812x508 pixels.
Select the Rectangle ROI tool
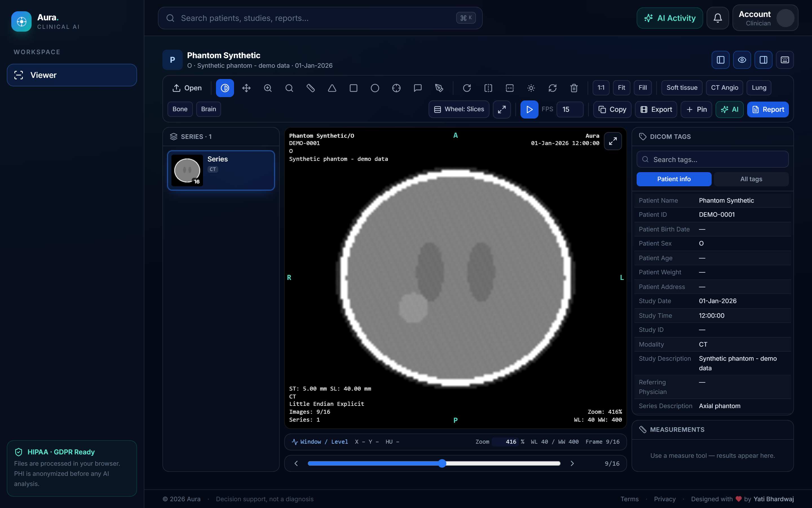click(x=354, y=88)
